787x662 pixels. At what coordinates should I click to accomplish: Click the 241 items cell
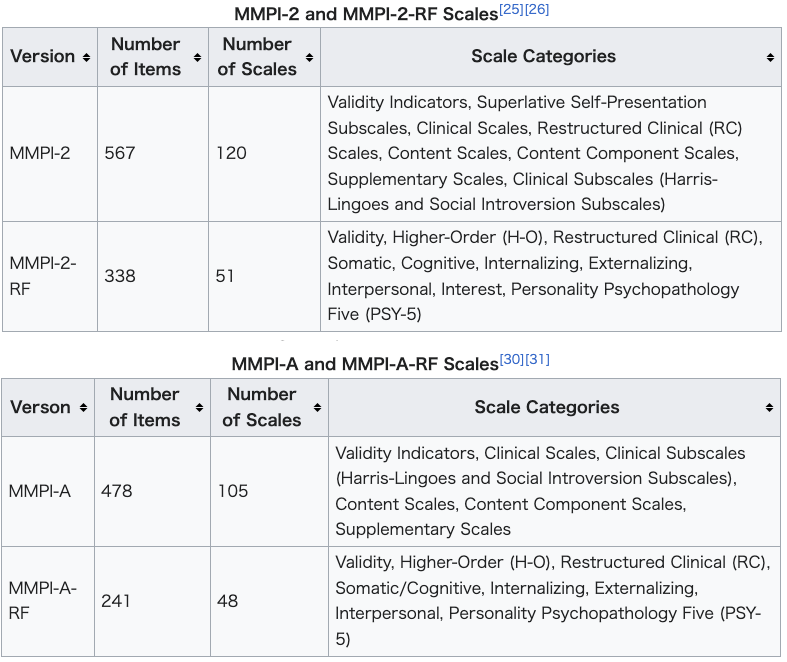[x=152, y=601]
